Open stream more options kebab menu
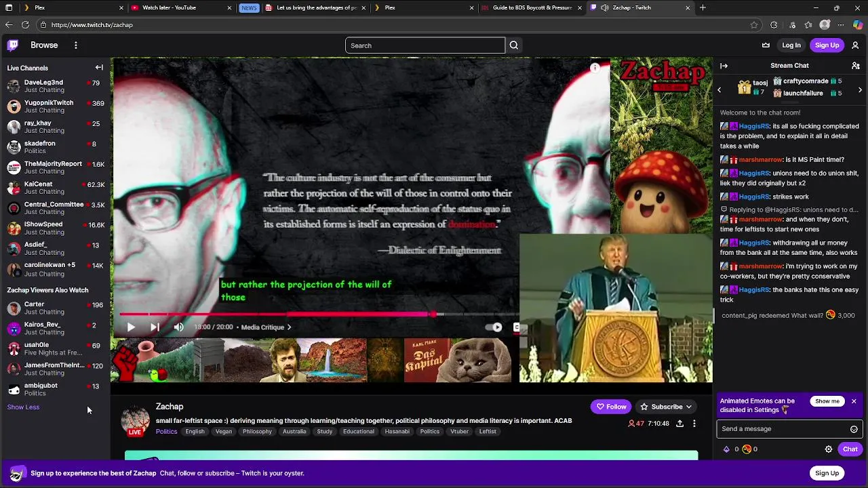The width and height of the screenshot is (868, 488). (694, 424)
